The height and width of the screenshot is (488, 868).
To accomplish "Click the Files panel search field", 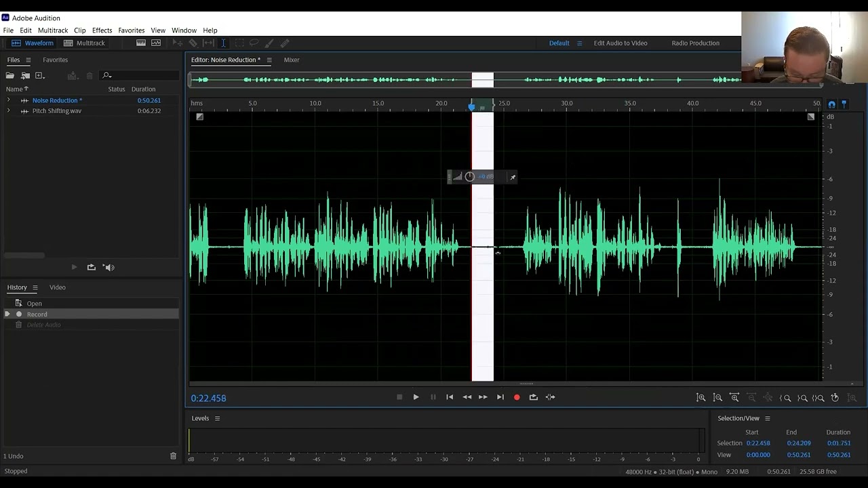I will (x=139, y=75).
